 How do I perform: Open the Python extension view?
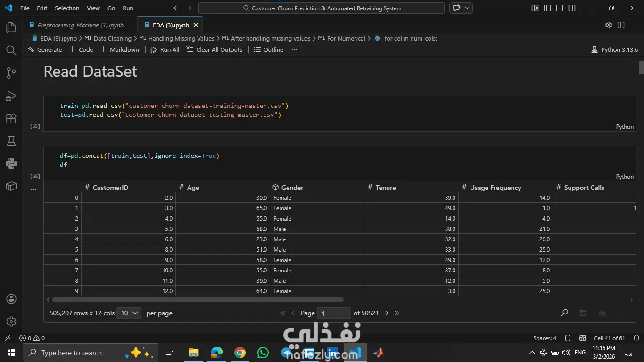point(11,164)
